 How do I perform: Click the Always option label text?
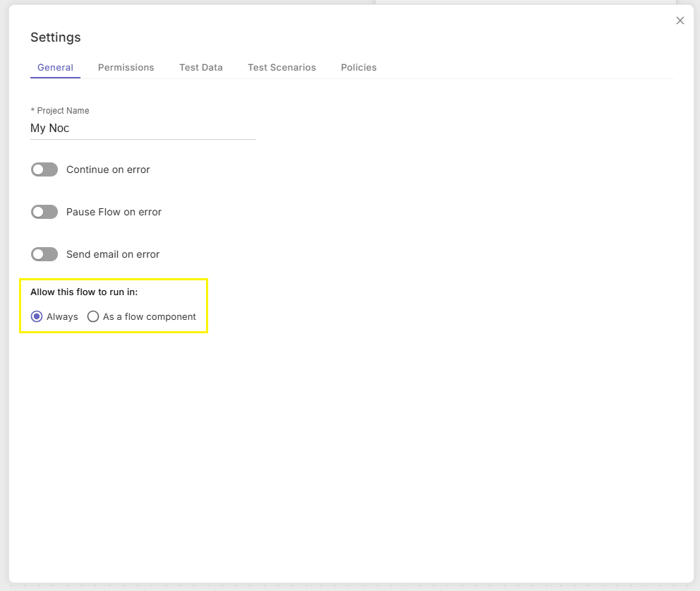[62, 317]
